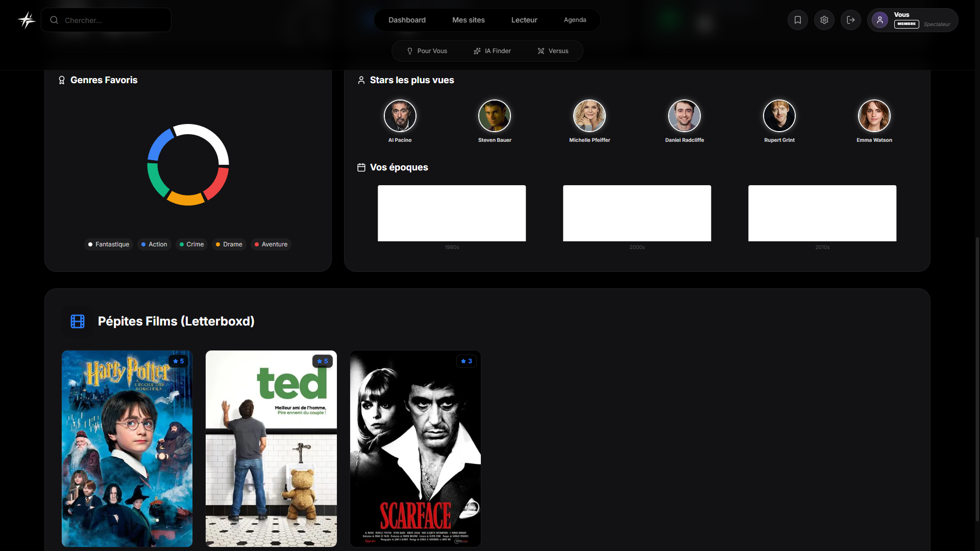This screenshot has height=551, width=980.
Task: Click Al Pacino's avatar
Action: click(x=400, y=116)
